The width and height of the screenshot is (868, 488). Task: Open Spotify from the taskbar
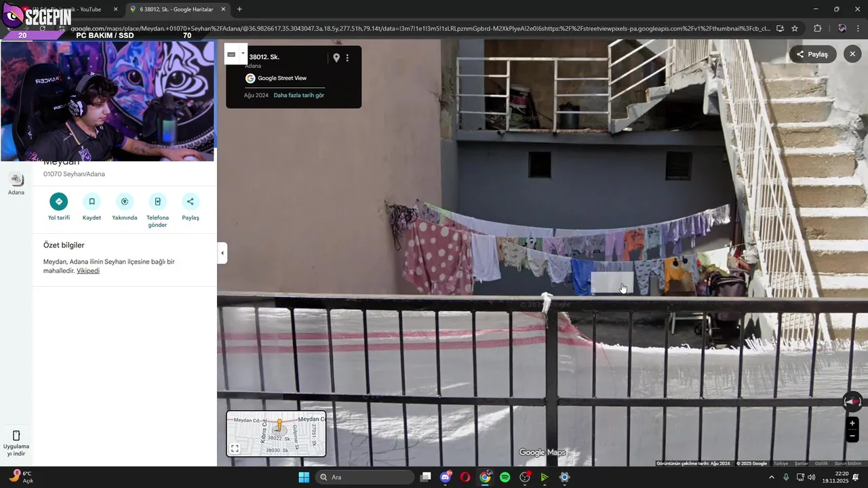(x=505, y=477)
